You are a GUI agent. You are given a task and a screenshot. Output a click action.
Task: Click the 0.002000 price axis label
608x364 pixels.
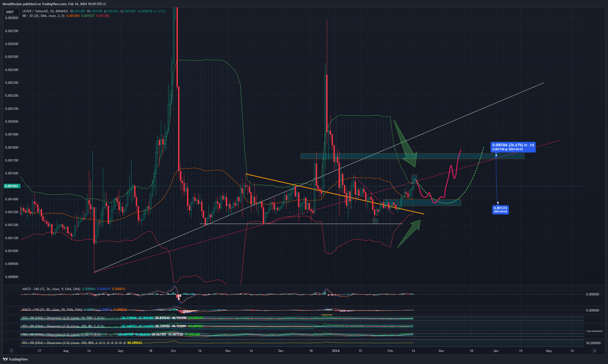pyautogui.click(x=12, y=122)
